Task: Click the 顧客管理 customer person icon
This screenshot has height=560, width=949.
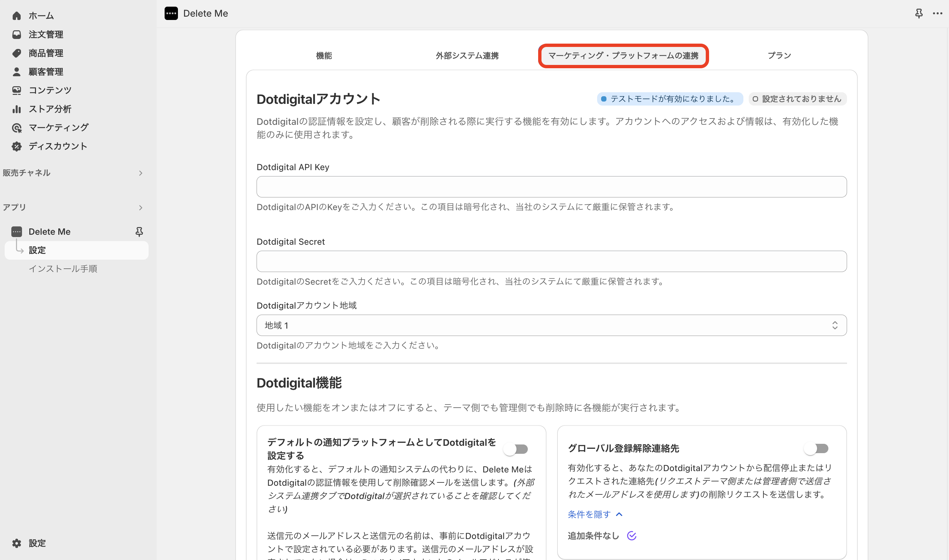Action: pos(17,72)
